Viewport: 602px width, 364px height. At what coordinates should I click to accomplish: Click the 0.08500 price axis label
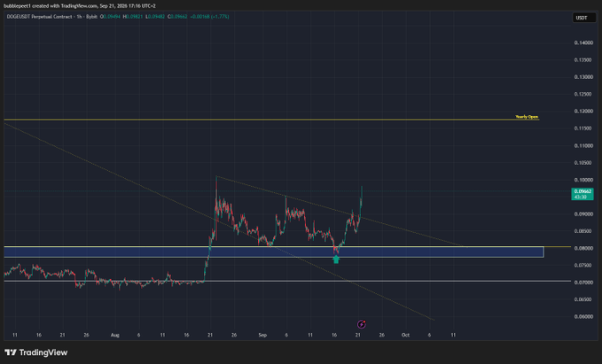[x=583, y=231]
